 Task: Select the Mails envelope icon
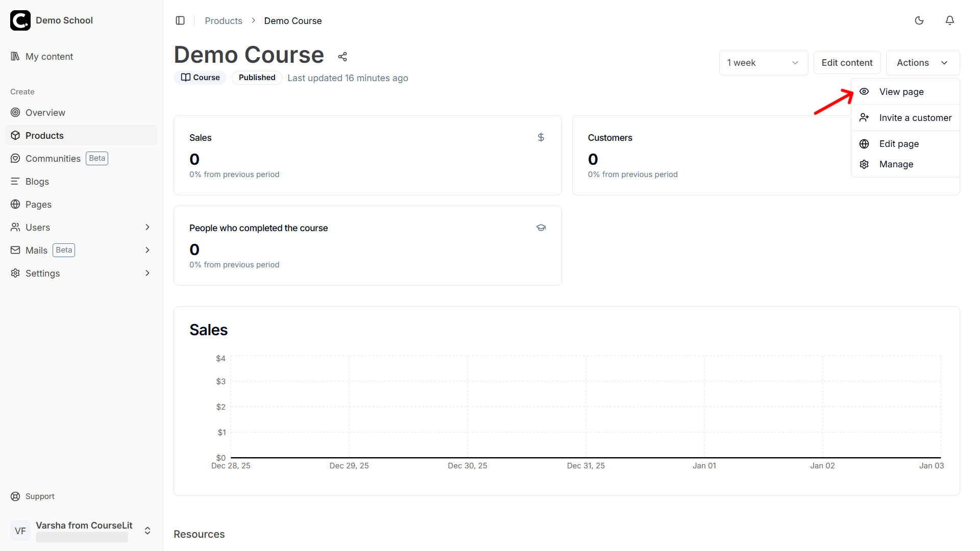click(15, 250)
